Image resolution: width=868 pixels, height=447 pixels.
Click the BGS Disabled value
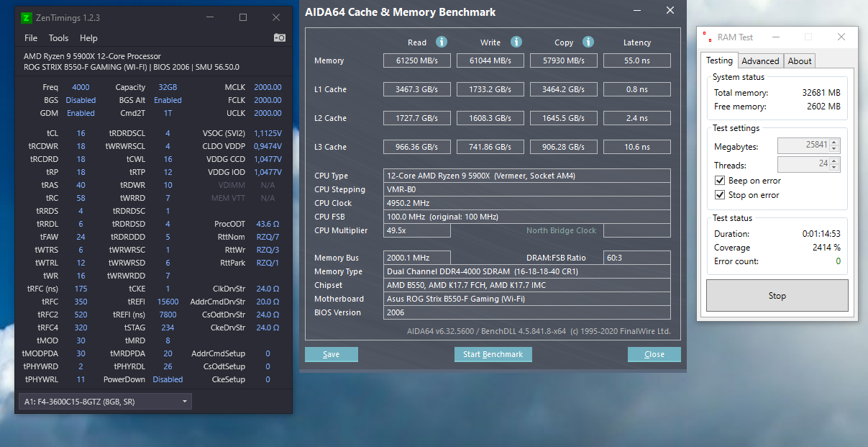pyautogui.click(x=81, y=100)
